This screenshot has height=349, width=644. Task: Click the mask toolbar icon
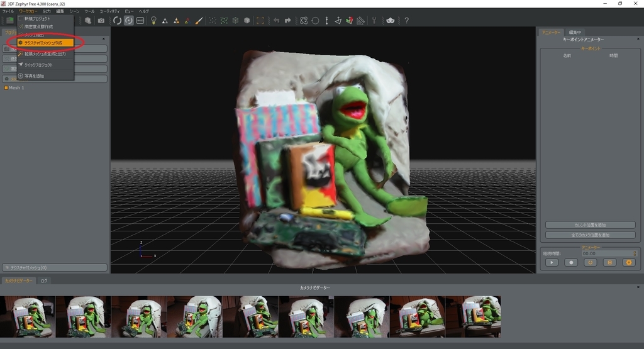(390, 21)
